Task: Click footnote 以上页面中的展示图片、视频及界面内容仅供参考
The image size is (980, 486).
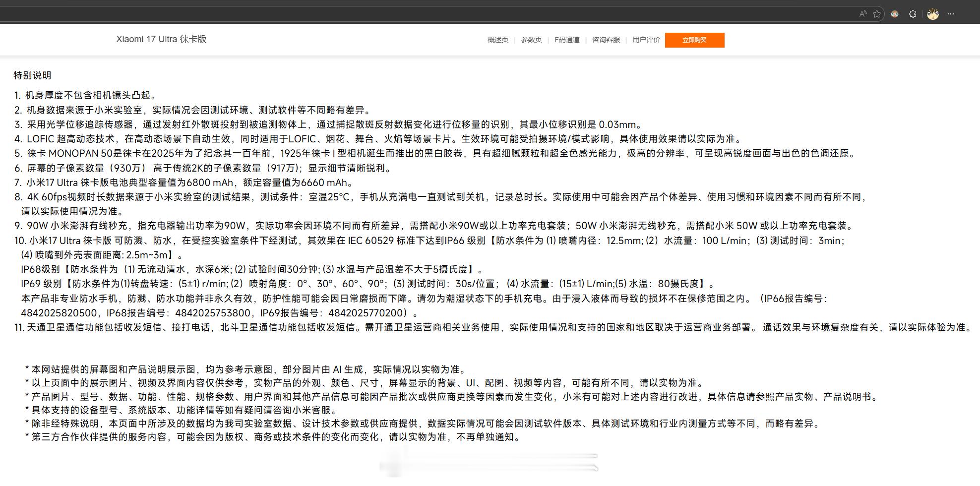Action: point(365,383)
